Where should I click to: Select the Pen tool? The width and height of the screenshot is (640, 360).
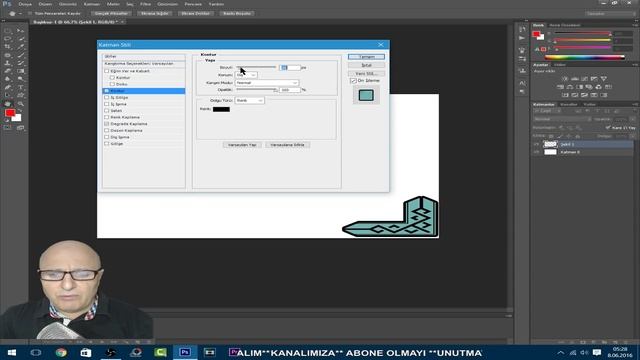pyautogui.click(x=8, y=87)
